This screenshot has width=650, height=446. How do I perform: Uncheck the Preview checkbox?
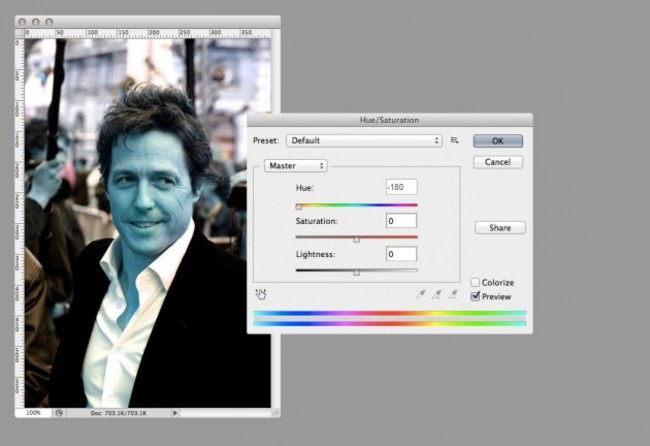pyautogui.click(x=476, y=296)
